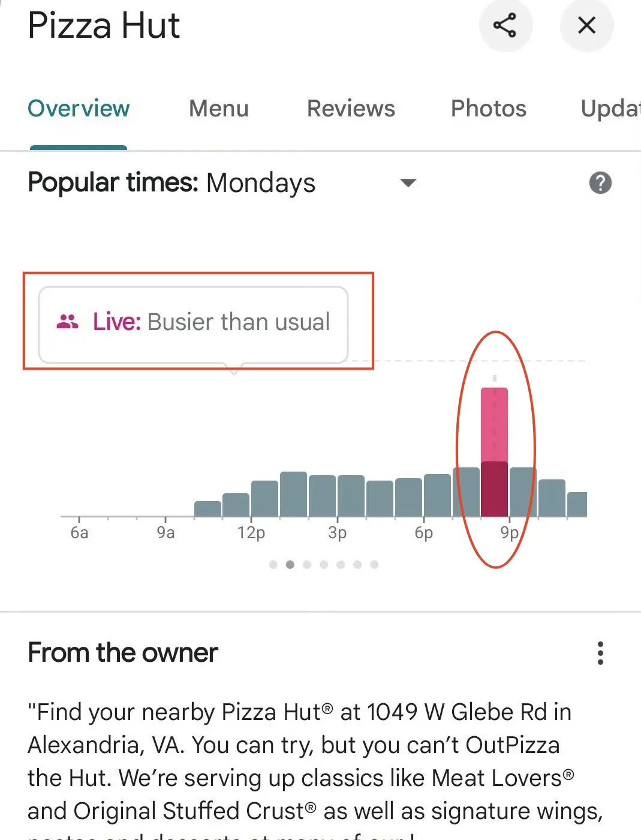Show the Photos tab
The height and width of the screenshot is (840, 641).
click(x=488, y=109)
